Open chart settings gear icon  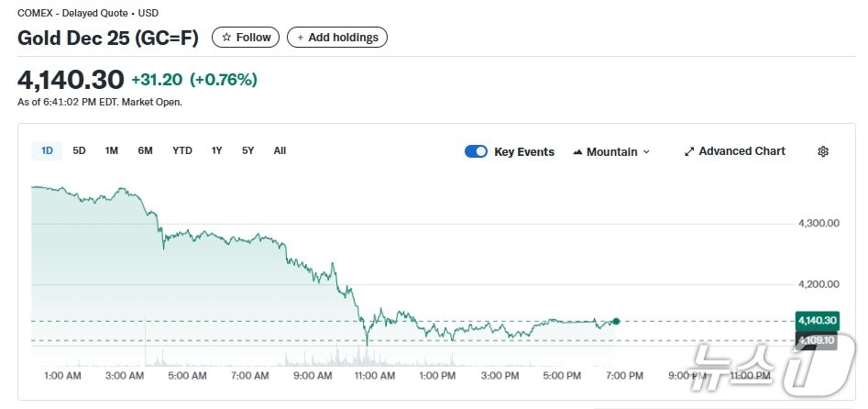822,151
